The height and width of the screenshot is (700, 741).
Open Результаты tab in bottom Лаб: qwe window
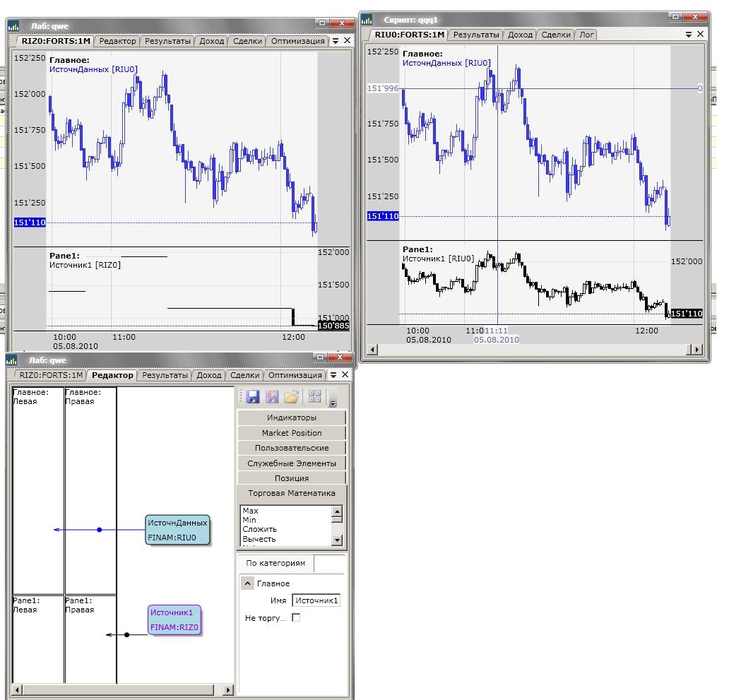pos(165,375)
